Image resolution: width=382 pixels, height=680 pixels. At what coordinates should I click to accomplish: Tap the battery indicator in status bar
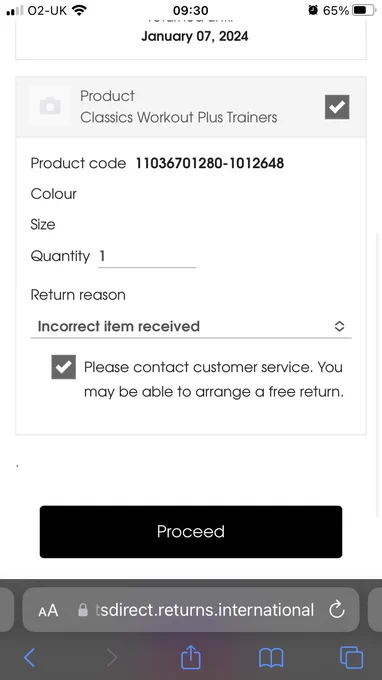pyautogui.click(x=364, y=10)
